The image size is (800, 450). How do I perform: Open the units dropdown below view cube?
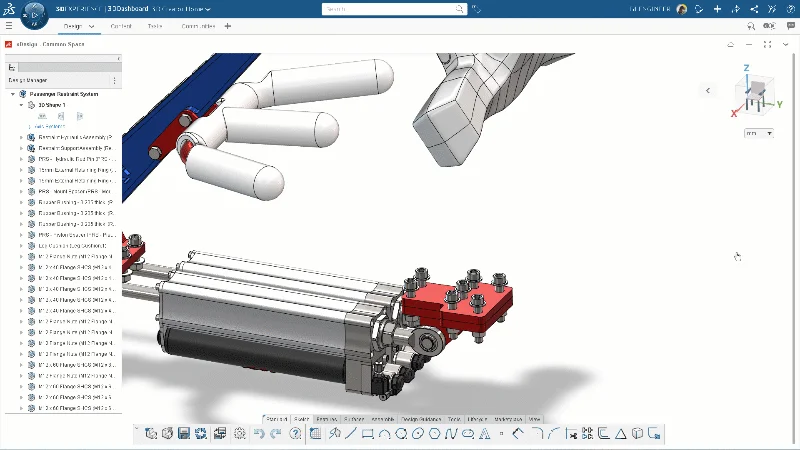coord(758,133)
